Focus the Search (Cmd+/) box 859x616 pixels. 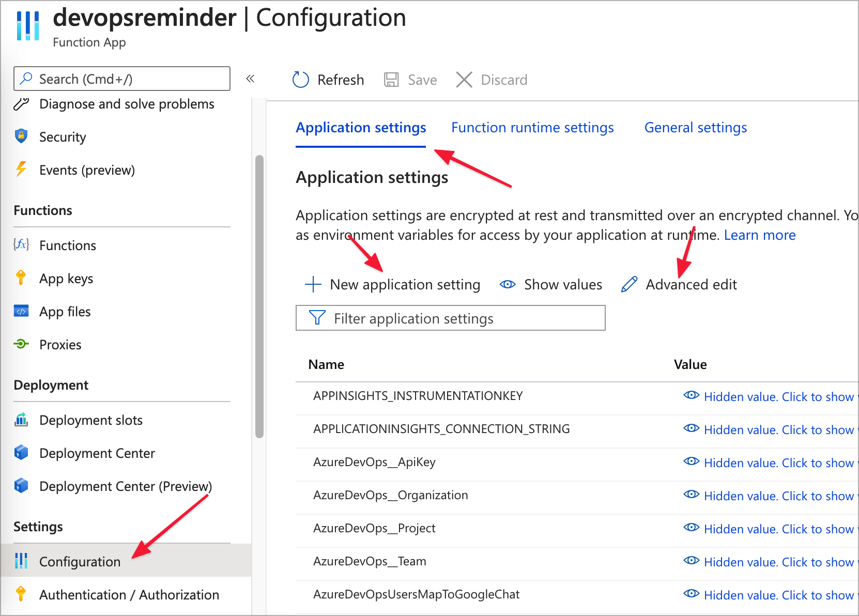(x=122, y=79)
